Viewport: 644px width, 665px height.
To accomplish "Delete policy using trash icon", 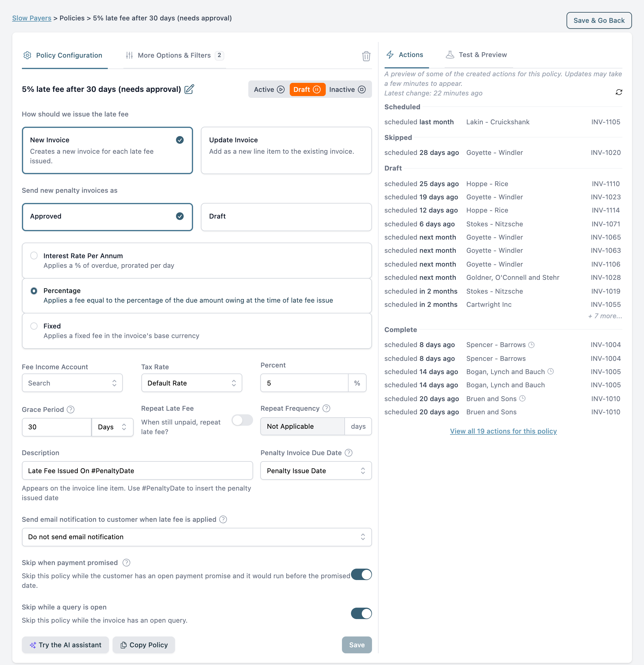I will pyautogui.click(x=366, y=56).
